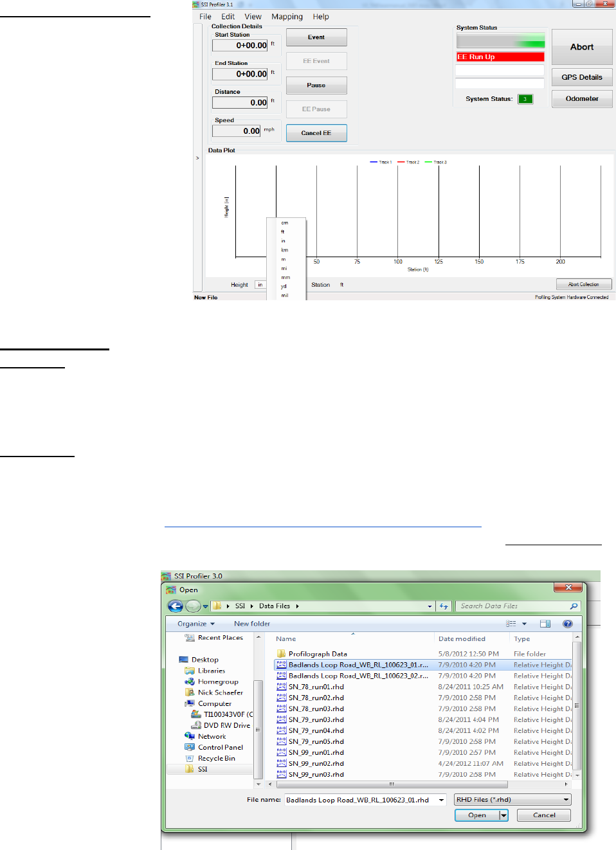This screenshot has height=850, width=616.
Task: Open the recent locations dropdown near Back arrow
Action: click(x=206, y=606)
